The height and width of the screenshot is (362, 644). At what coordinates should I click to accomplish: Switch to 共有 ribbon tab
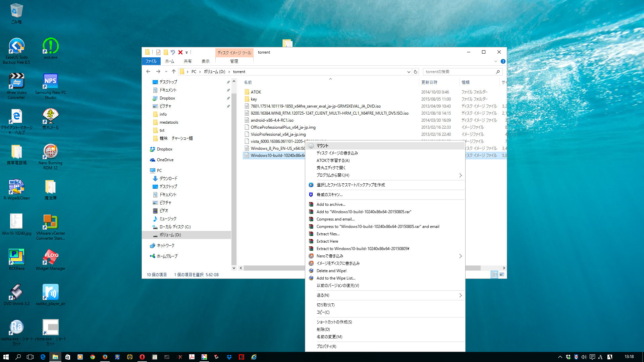click(187, 61)
